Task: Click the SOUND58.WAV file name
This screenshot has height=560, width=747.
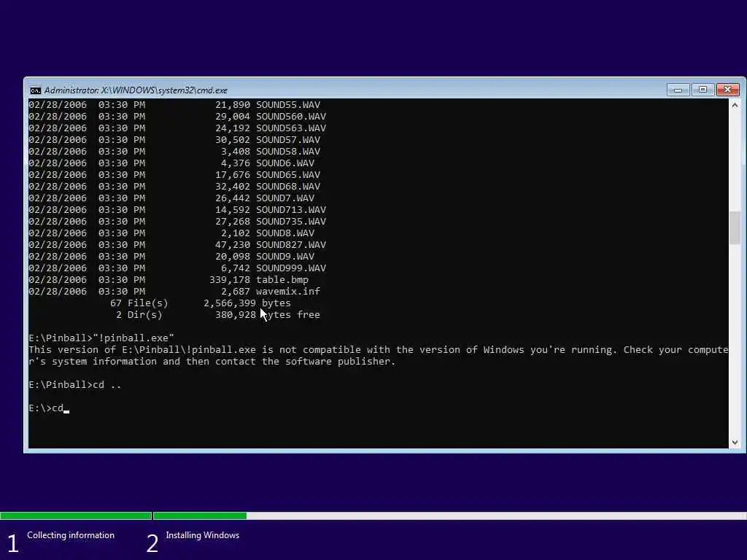Action: pos(288,152)
